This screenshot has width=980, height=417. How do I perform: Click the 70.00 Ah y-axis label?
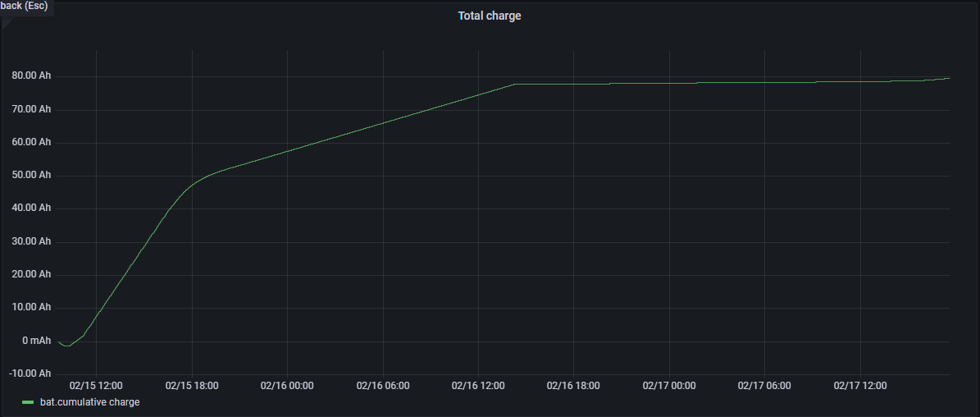coord(31,109)
